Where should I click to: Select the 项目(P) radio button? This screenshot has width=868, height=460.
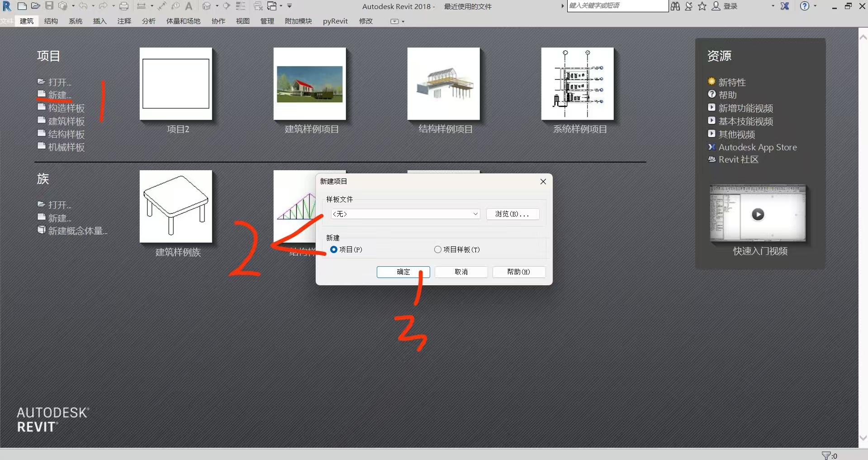[x=334, y=249]
